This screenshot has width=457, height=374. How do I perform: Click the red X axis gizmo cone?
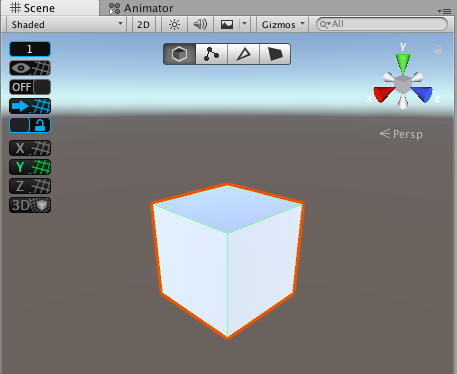click(383, 93)
